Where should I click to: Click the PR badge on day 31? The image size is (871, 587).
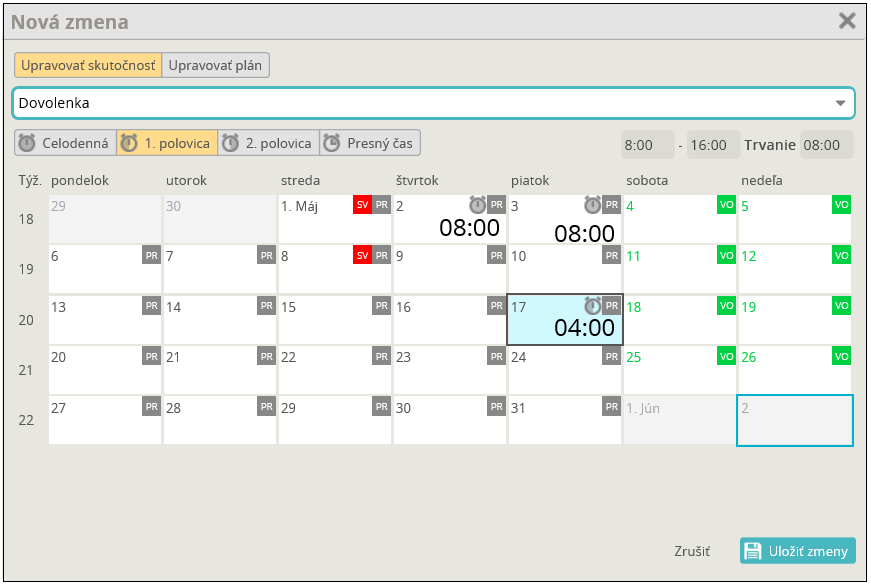pos(612,407)
